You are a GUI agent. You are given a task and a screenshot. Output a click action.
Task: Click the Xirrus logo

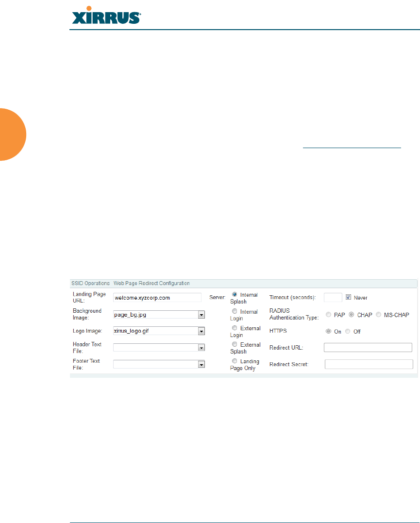pyautogui.click(x=106, y=16)
